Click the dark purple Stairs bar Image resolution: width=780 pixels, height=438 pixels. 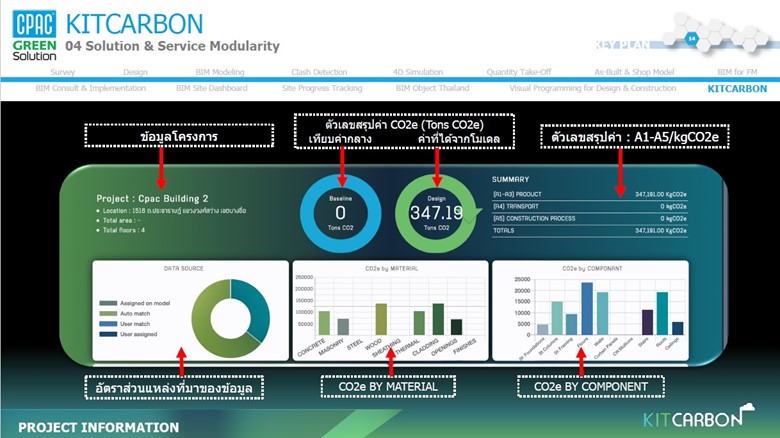pyautogui.click(x=647, y=323)
